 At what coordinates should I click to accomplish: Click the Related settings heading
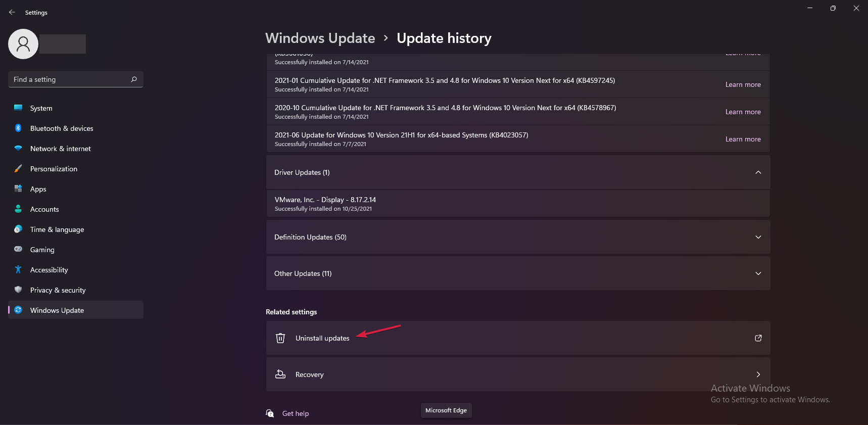(292, 312)
